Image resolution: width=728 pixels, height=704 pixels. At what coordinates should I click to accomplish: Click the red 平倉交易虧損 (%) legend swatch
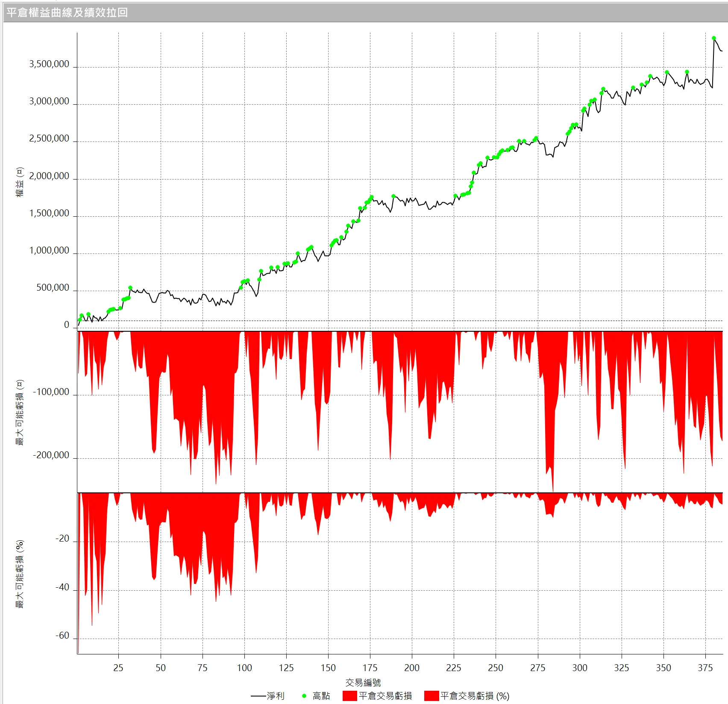point(432,696)
